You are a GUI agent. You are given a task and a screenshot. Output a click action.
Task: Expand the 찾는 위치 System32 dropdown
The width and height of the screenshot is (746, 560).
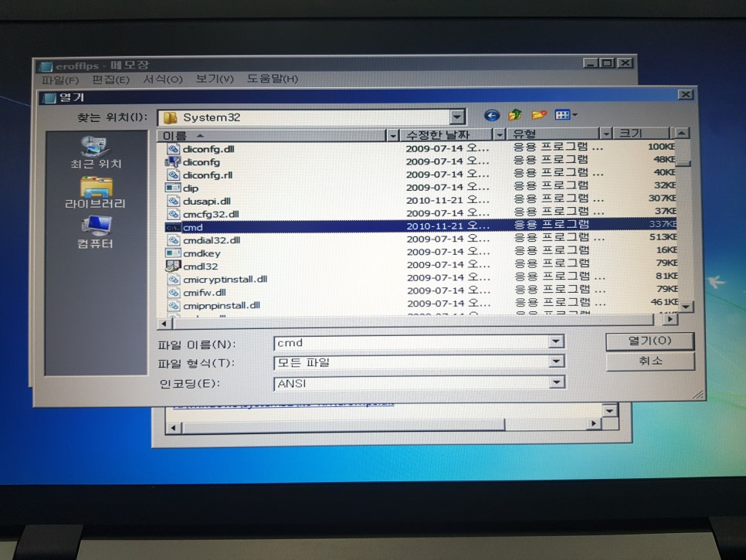[456, 117]
